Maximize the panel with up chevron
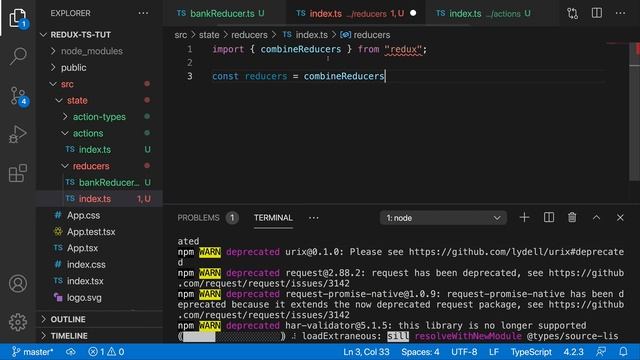640x360 pixels. [x=596, y=218]
